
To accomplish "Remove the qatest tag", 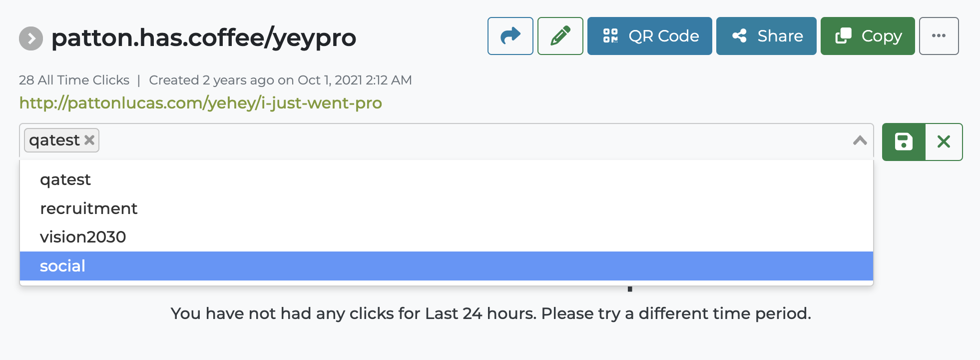I will 89,140.
